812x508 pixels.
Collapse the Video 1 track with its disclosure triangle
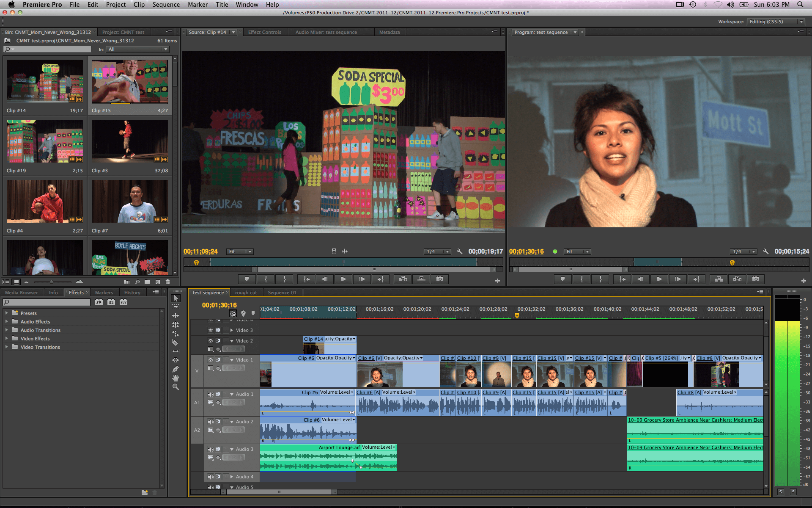[x=232, y=360]
